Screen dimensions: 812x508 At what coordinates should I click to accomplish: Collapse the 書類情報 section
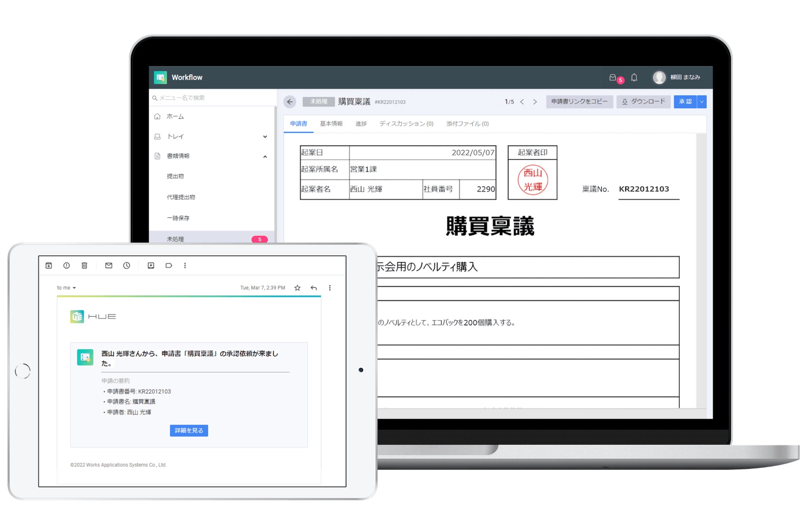(265, 157)
